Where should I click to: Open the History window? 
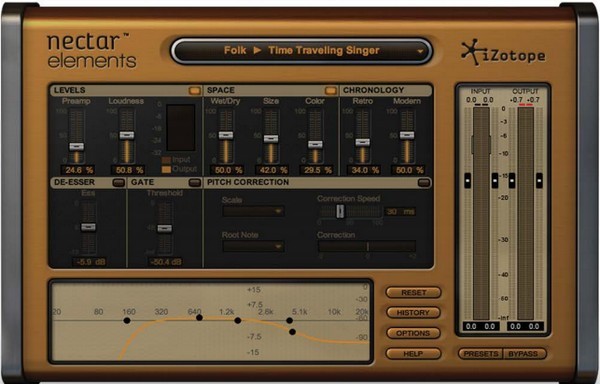(413, 313)
